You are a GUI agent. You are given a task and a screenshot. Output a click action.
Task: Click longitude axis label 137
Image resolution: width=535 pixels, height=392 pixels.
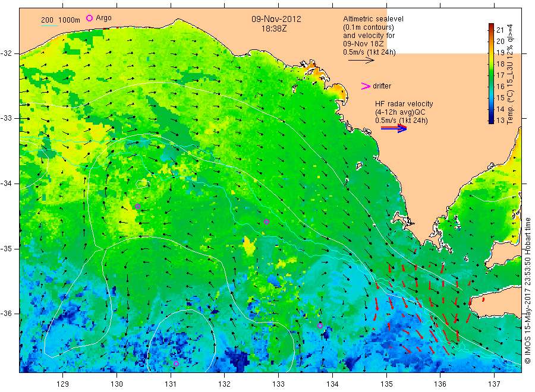(x=494, y=384)
